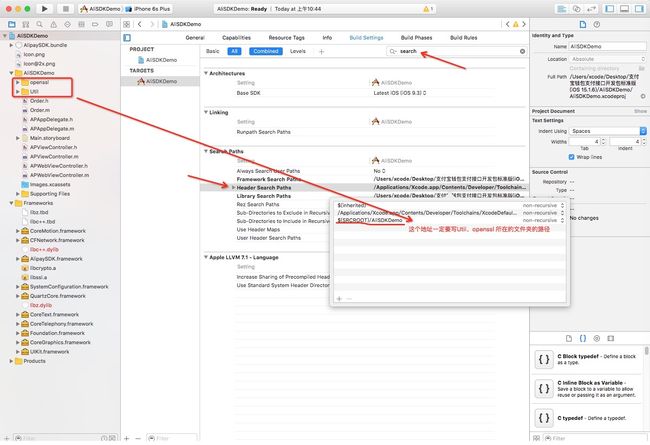Viewport: 650px width, 445px height.
Task: Go back in editor history
Action: pos(140,24)
